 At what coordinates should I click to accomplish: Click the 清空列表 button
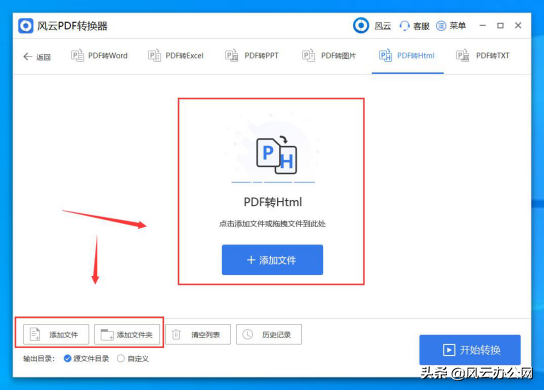pyautogui.click(x=198, y=335)
